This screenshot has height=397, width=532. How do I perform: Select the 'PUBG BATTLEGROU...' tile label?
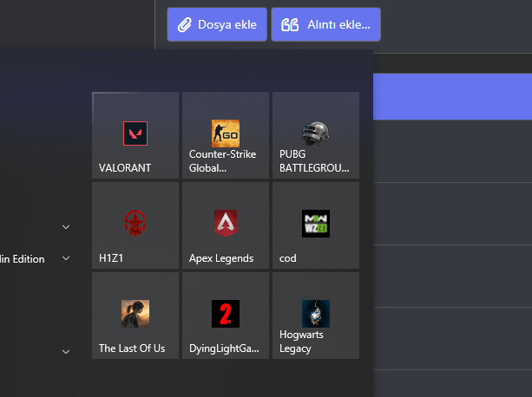[x=314, y=161]
